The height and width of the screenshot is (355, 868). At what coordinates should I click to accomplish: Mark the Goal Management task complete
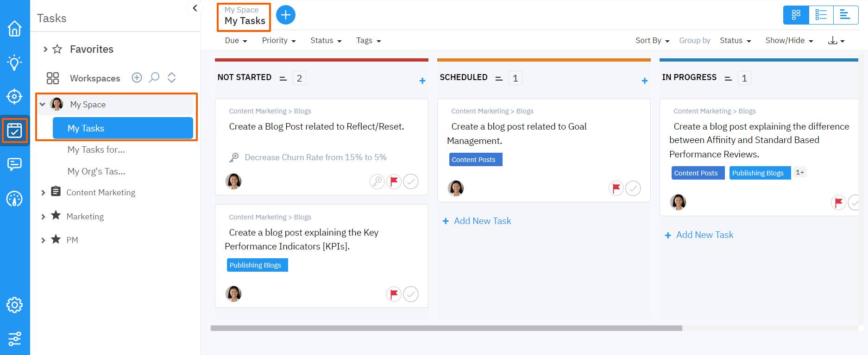click(x=633, y=188)
